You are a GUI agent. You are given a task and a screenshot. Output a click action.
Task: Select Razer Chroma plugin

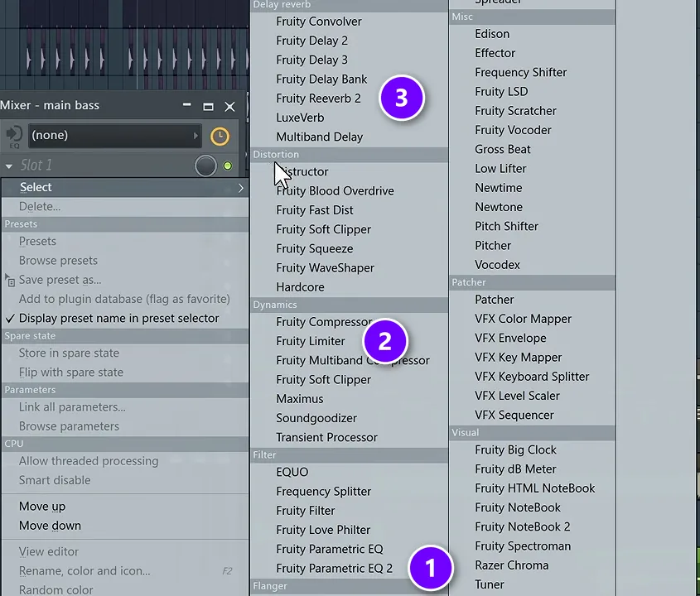[x=512, y=565]
